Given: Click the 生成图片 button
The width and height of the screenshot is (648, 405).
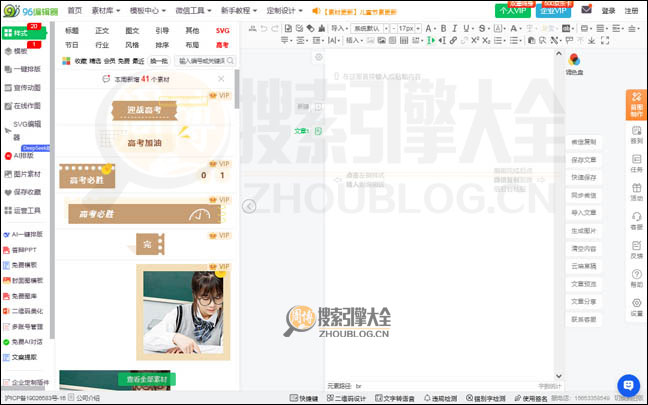Looking at the screenshot, I should 584,231.
